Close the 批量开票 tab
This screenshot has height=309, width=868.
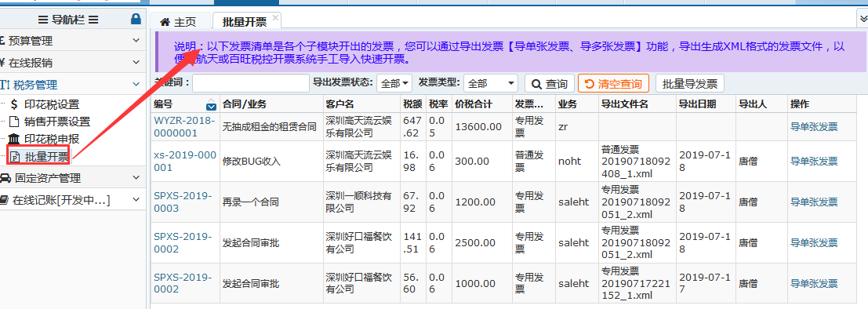[275, 17]
